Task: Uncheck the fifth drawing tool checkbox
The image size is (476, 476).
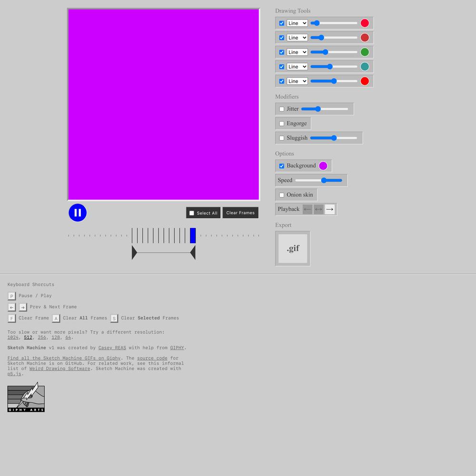Action: [282, 81]
